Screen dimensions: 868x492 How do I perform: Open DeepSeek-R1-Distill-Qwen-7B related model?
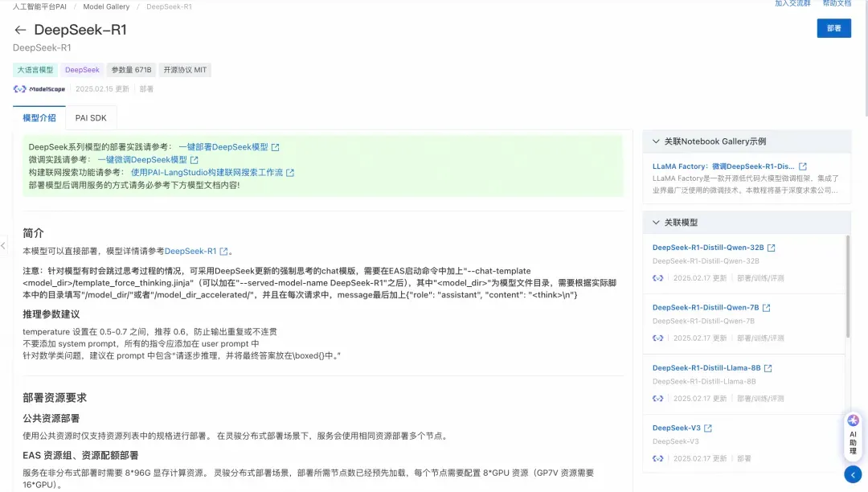tap(706, 307)
